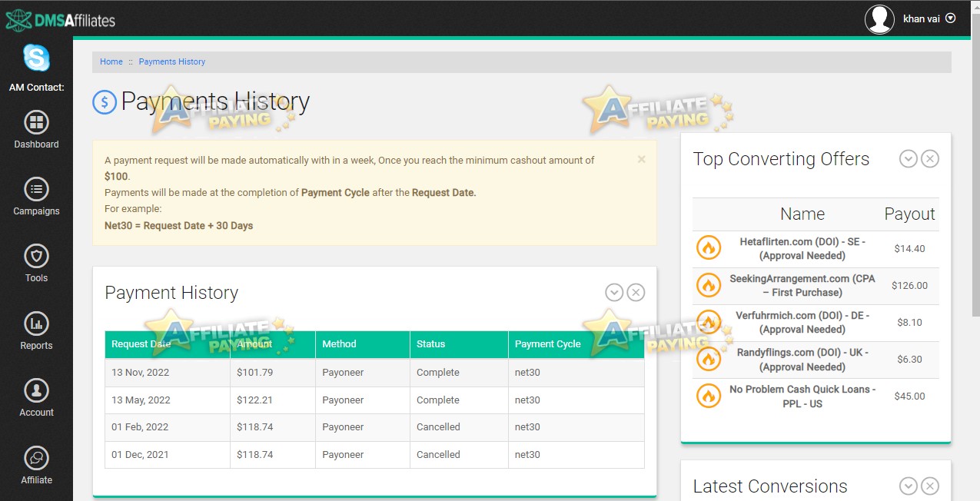Click flame icon for Hetaflirten.com offer

(708, 248)
